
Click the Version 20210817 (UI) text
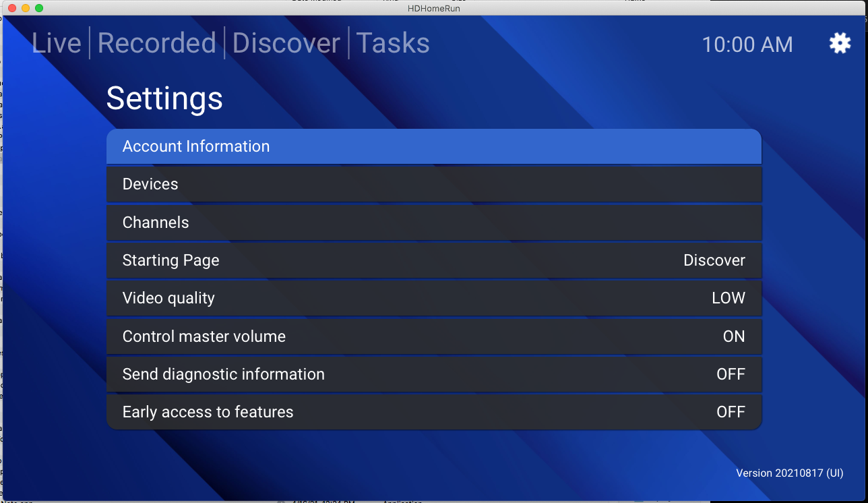coord(790,473)
